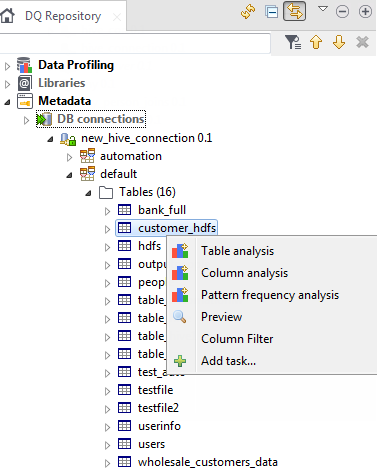Collapse the default schema node

tap(69, 175)
